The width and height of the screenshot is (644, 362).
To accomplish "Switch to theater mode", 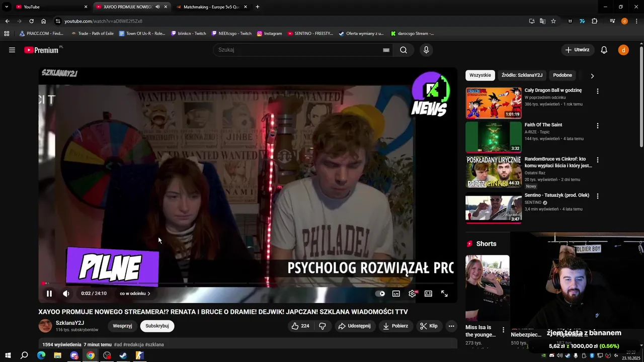I will click(x=428, y=294).
